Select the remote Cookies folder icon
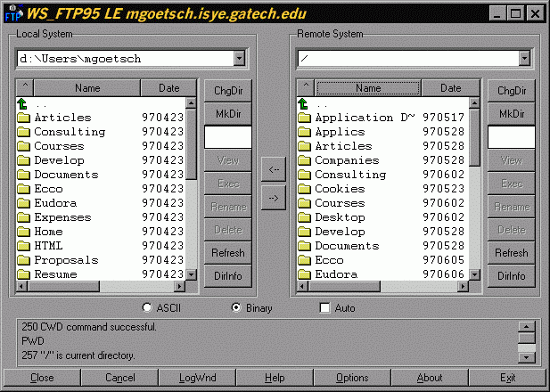 304,189
